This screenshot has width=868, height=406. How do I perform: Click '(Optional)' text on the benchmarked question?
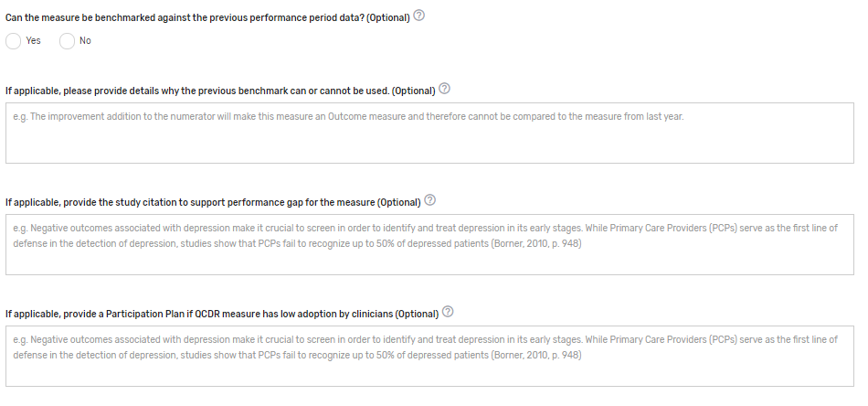[387, 18]
